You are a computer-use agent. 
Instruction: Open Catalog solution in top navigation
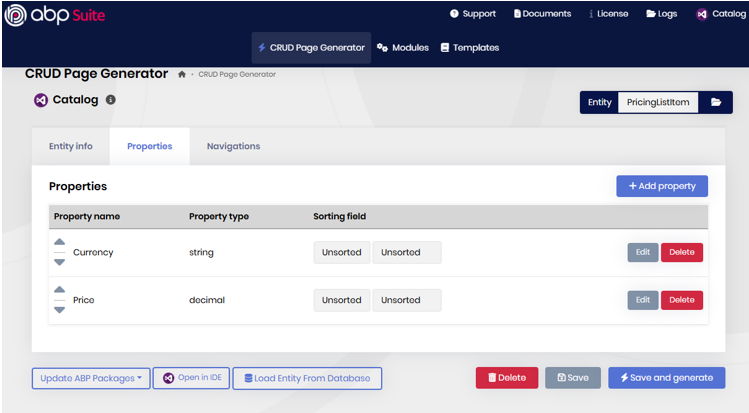tap(721, 14)
